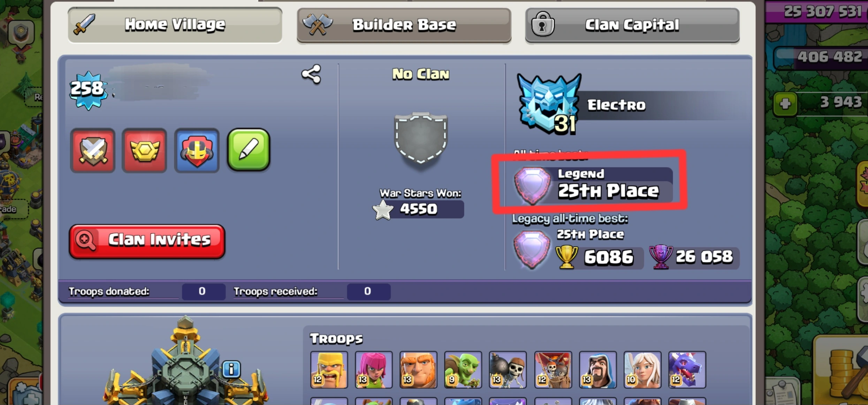
Task: Select the Archer troop icon
Action: click(x=374, y=370)
